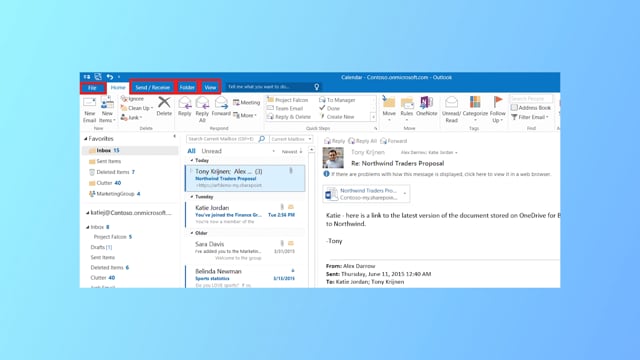Click Reply All in reading pane
Viewport: 640px width, 360px height.
click(362, 141)
